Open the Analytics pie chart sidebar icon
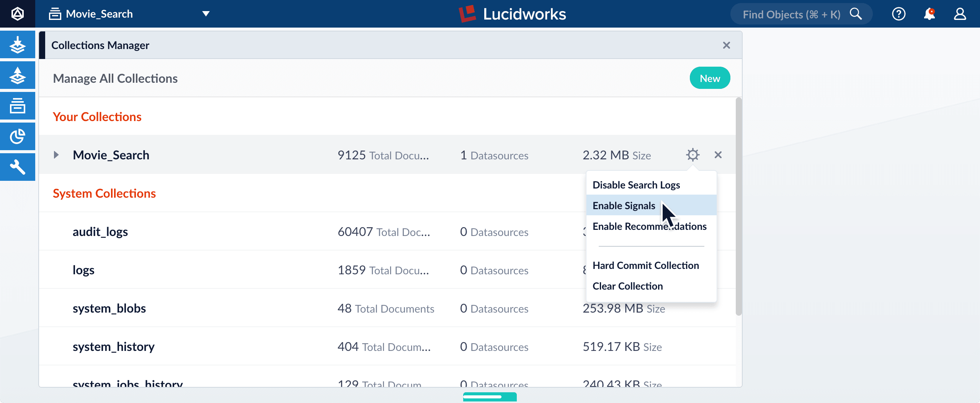The width and height of the screenshot is (980, 403). (18, 137)
